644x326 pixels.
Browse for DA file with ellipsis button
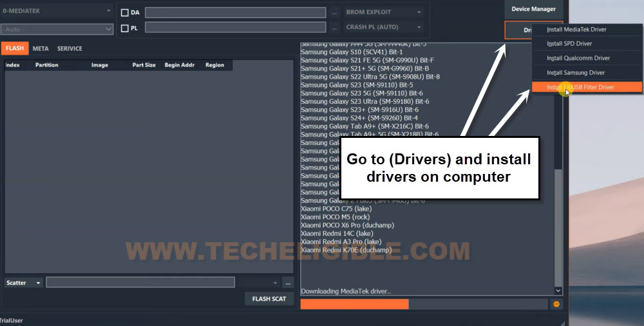click(334, 13)
